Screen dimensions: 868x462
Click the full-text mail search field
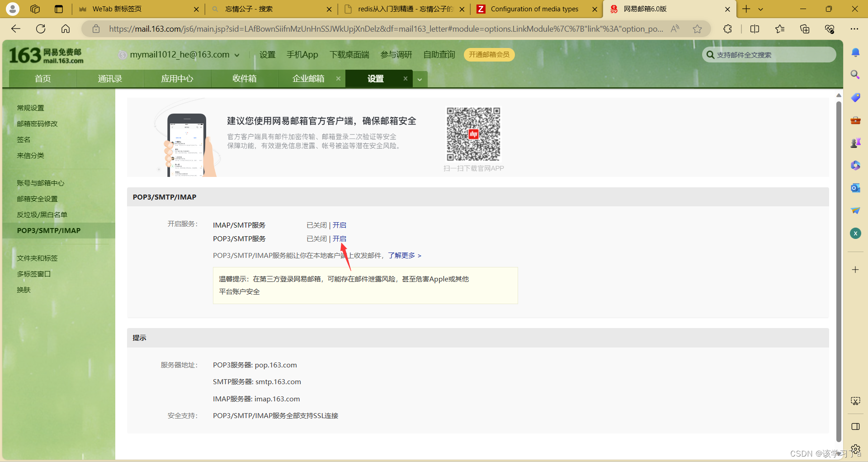click(x=769, y=55)
